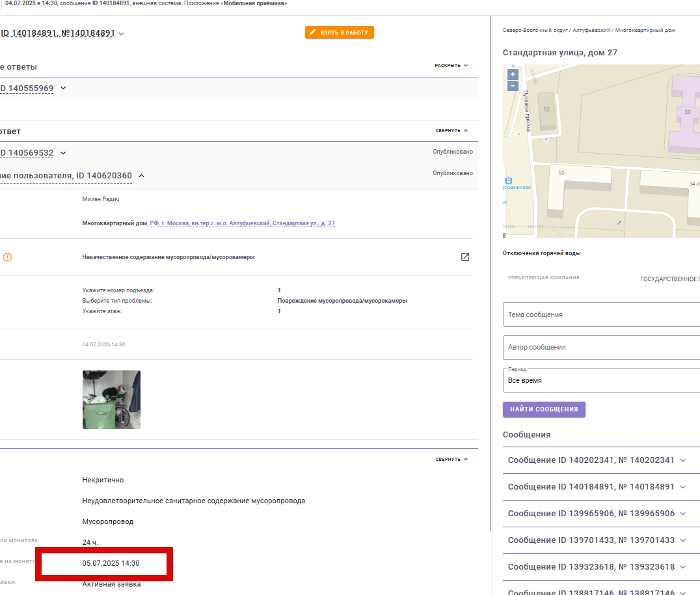The height and width of the screenshot is (595, 700).
Task: Zoom in on the map
Action: pos(513,75)
